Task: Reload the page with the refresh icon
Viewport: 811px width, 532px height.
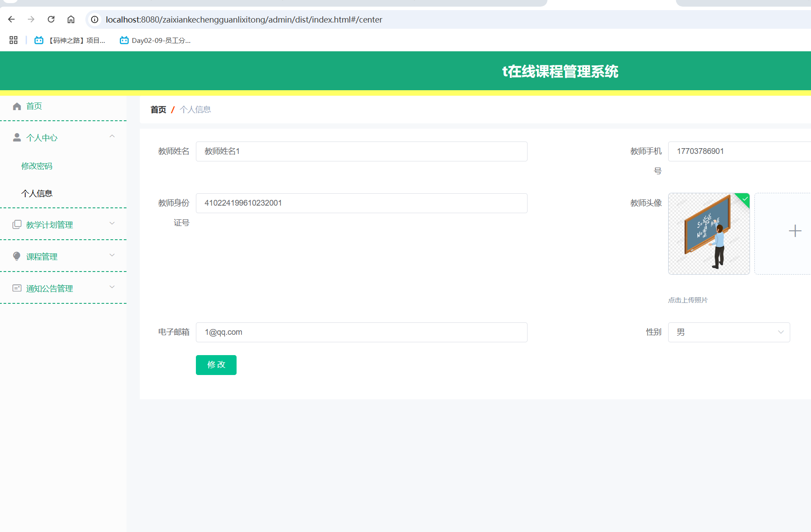Action: tap(51, 19)
